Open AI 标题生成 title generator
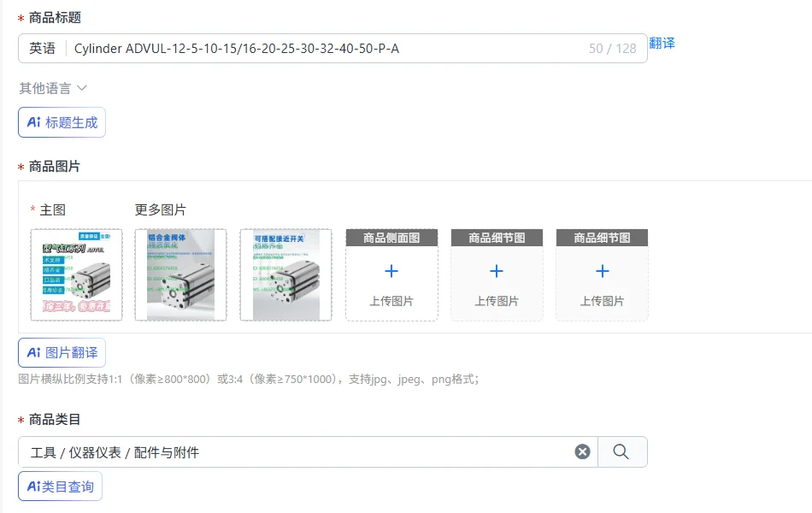 point(62,122)
